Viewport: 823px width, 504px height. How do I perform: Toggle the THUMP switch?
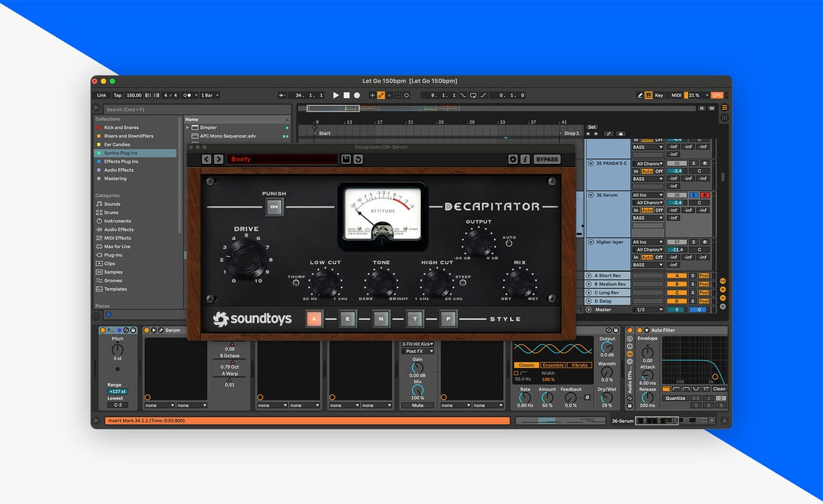pos(296,283)
